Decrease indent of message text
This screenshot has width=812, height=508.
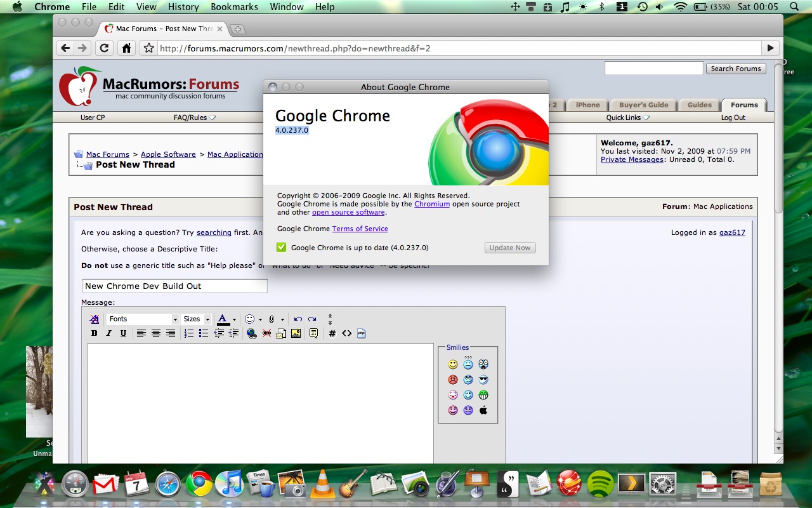pyautogui.click(x=219, y=333)
